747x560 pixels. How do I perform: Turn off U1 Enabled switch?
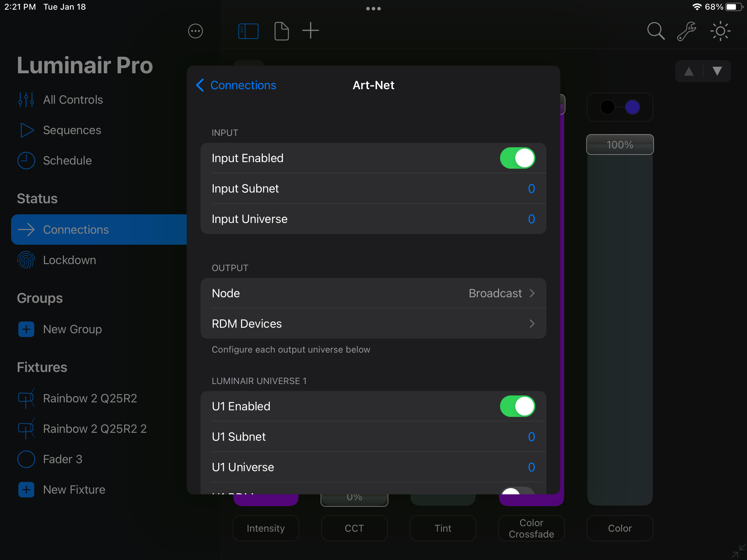pos(517,406)
